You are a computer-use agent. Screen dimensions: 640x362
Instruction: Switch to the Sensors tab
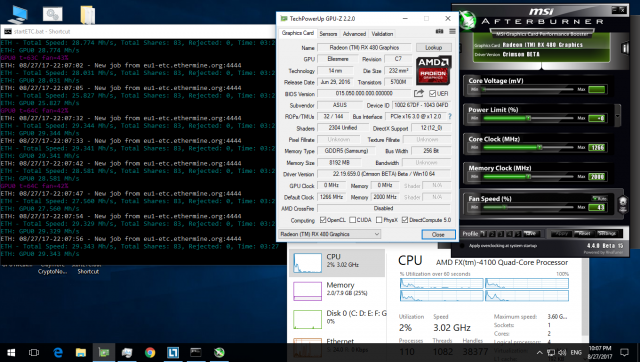point(328,34)
